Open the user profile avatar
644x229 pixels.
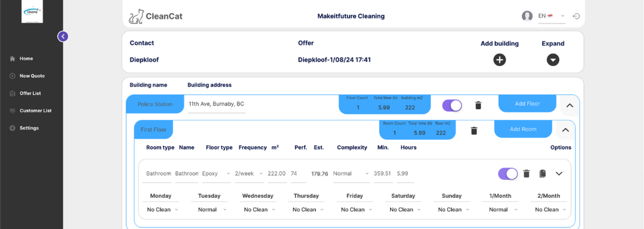[x=527, y=16]
